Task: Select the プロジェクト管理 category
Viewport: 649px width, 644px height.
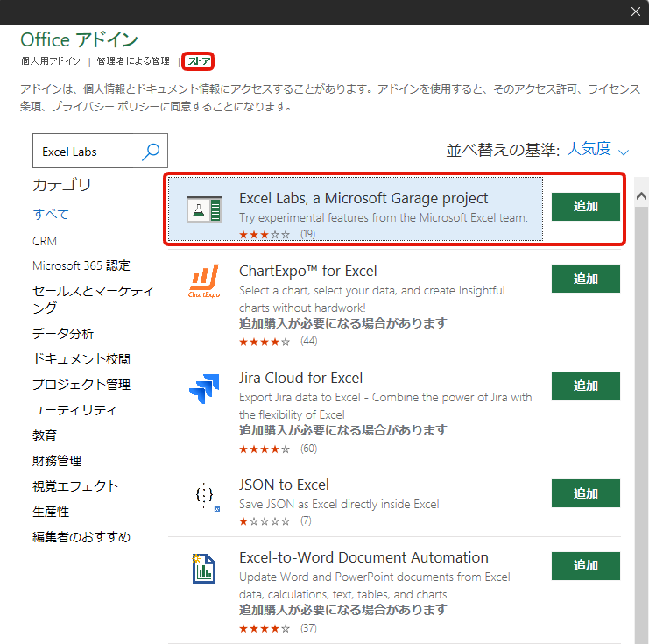Action: point(81,385)
